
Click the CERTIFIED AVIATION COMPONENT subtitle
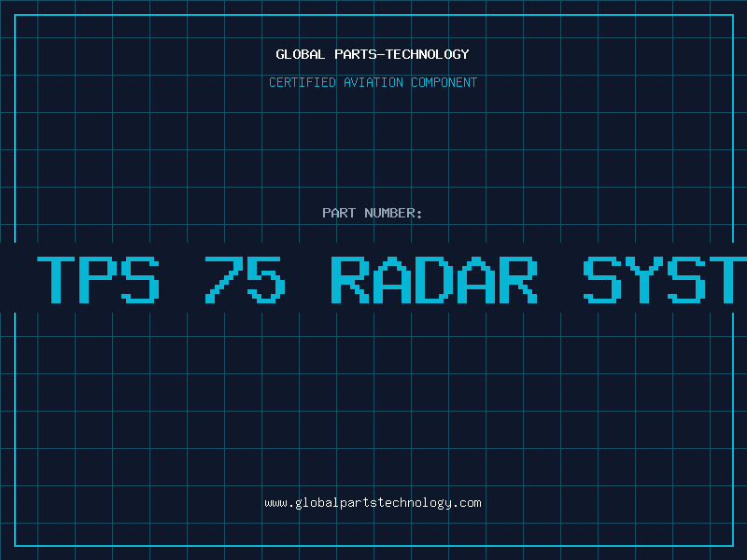[x=373, y=82]
